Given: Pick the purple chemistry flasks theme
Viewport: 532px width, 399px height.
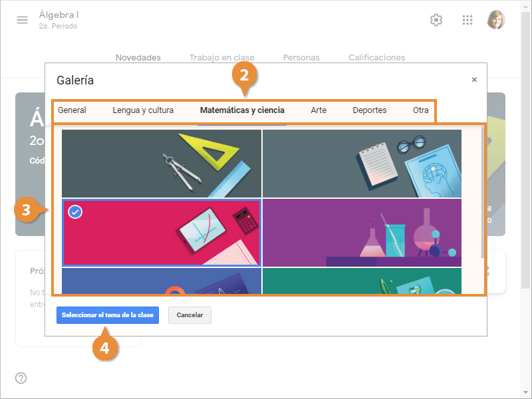Looking at the screenshot, I should pyautogui.click(x=362, y=232).
